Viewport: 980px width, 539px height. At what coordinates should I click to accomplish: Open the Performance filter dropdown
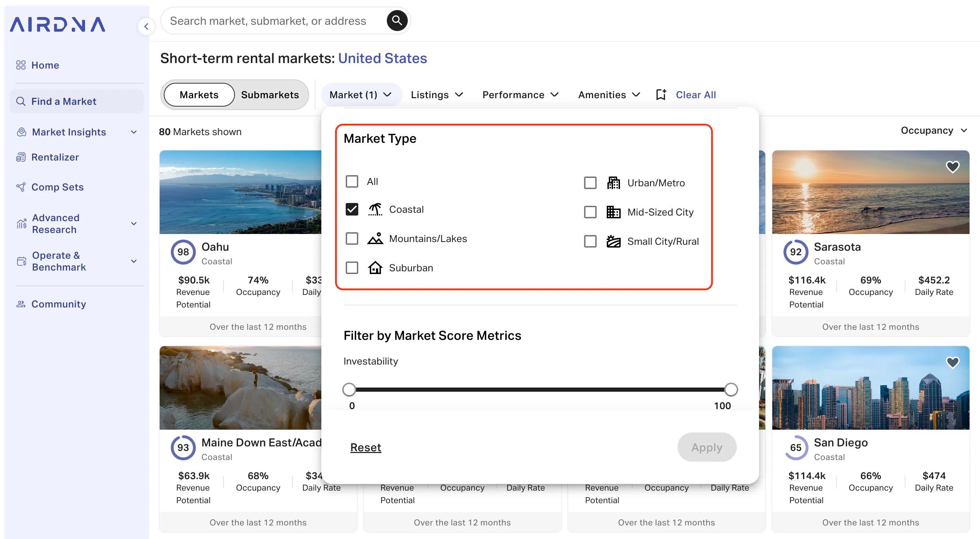pyautogui.click(x=520, y=95)
